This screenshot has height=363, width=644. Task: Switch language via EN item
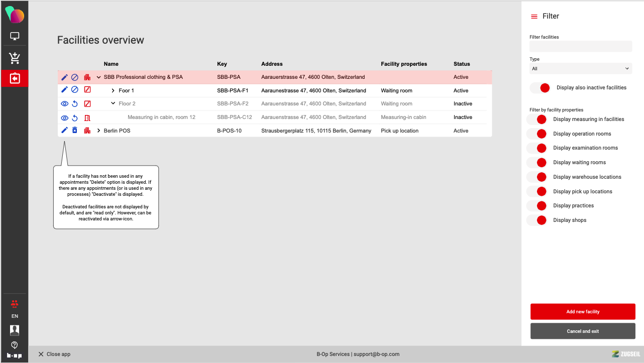[15, 316]
